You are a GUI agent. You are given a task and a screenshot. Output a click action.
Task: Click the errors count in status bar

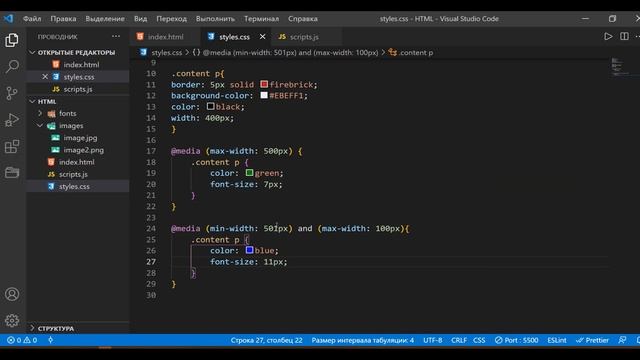coord(14,340)
